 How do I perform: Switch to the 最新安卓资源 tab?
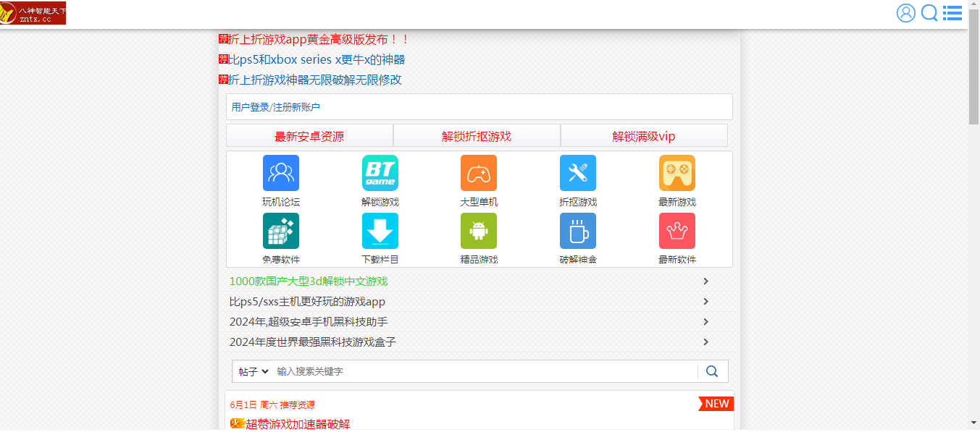[x=309, y=136]
